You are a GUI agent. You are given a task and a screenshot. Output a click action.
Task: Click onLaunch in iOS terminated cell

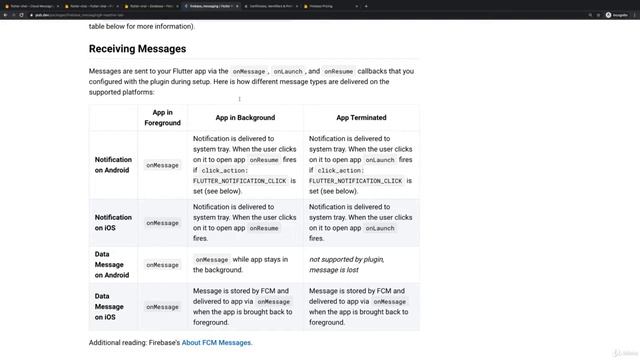point(380,229)
